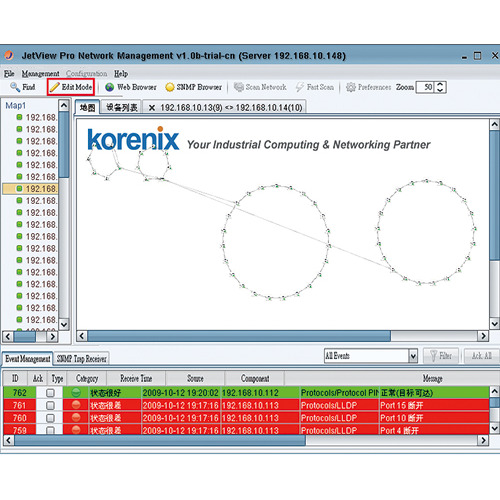
Task: Click the Ack All button
Action: [x=482, y=356]
